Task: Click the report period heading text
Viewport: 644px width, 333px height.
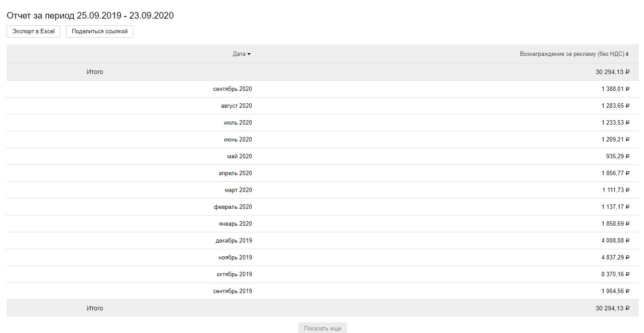Action: (90, 16)
